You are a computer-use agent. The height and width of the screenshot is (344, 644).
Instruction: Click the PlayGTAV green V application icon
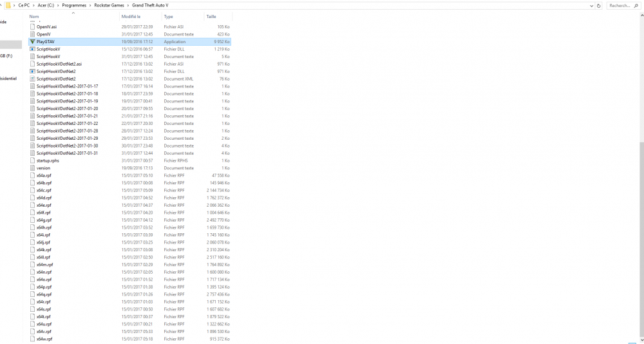(x=32, y=41)
